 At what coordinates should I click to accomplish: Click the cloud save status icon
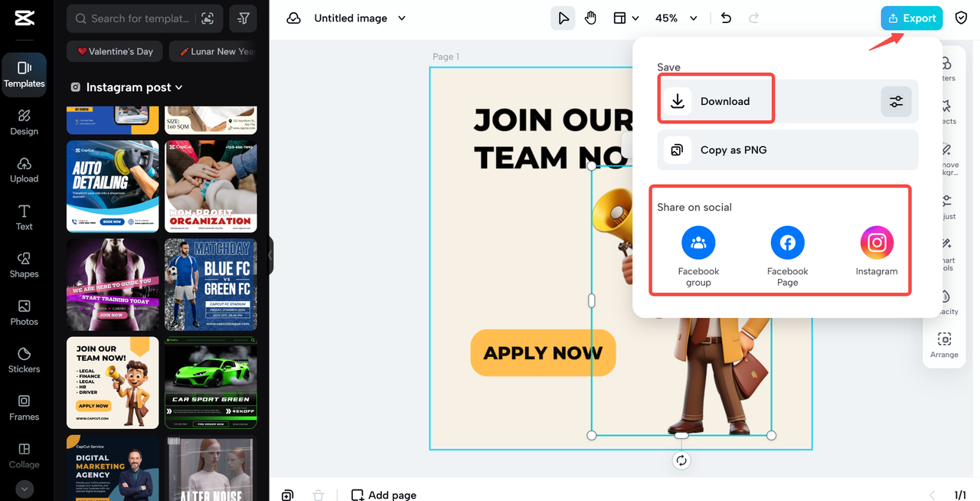point(294,18)
